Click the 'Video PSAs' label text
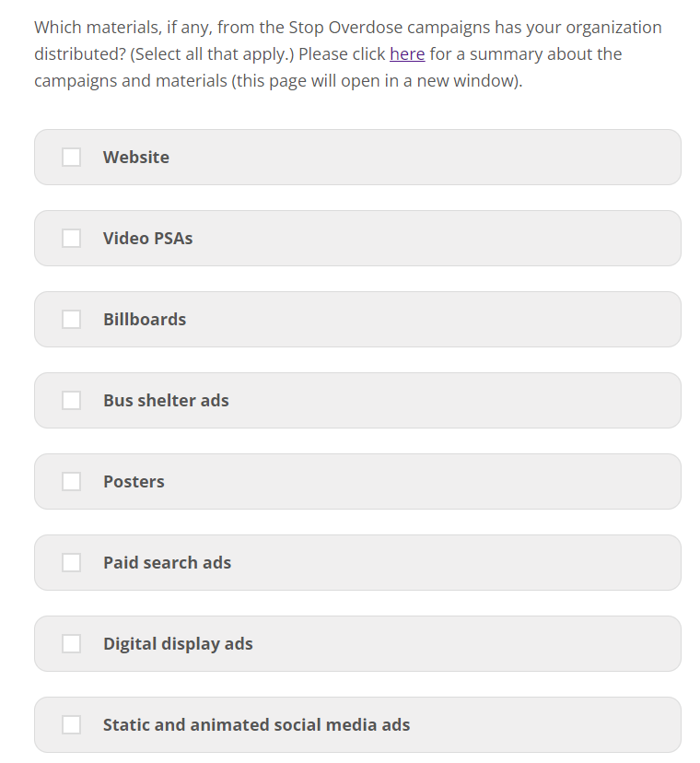 click(147, 239)
